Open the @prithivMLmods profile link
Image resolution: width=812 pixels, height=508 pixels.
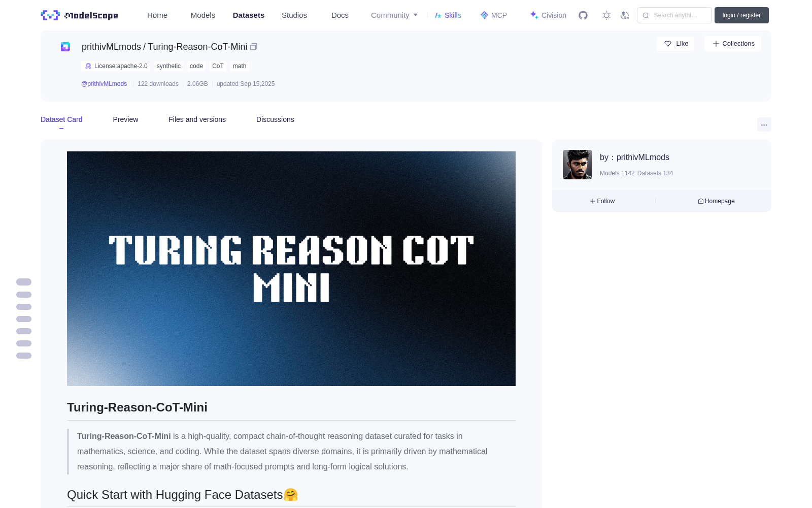(x=104, y=84)
